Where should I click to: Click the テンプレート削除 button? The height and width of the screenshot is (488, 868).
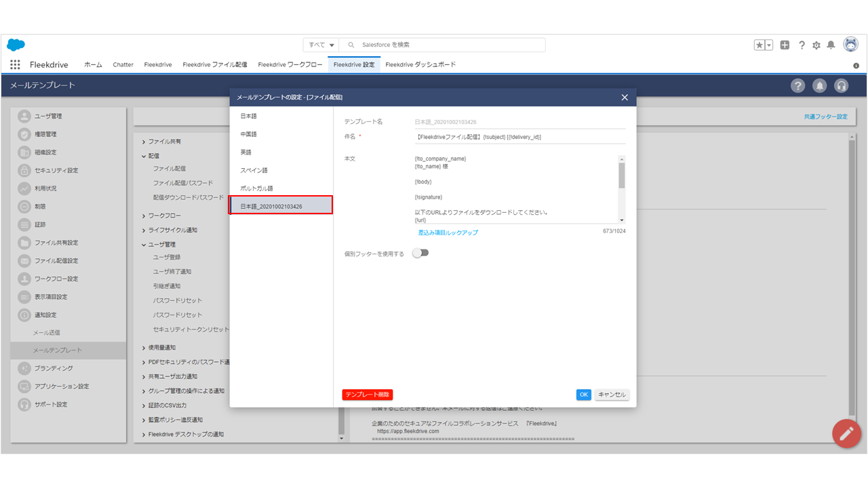tap(368, 394)
